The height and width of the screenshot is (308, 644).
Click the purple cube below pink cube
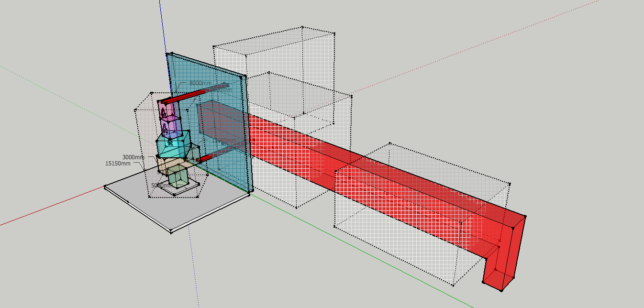pyautogui.click(x=170, y=127)
